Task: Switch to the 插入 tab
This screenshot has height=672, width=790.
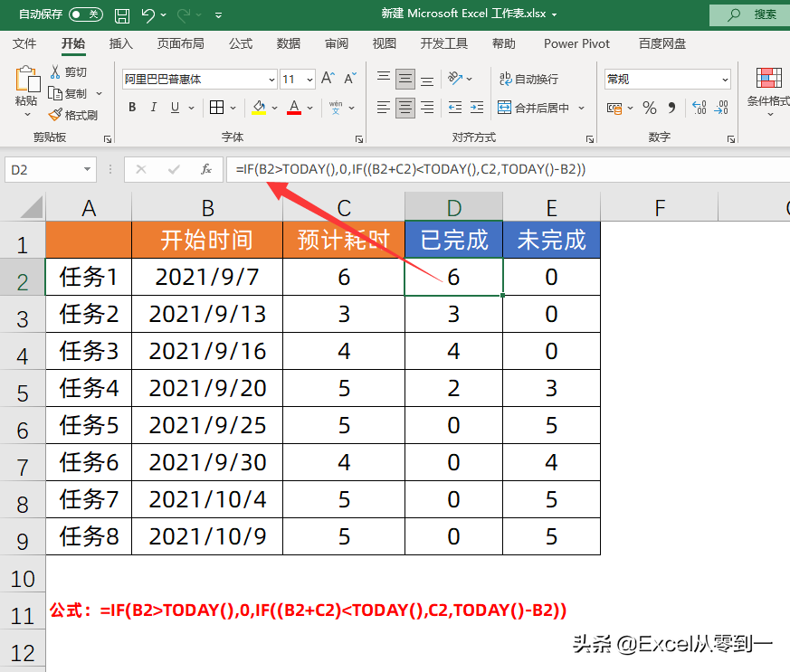Action: tap(121, 43)
